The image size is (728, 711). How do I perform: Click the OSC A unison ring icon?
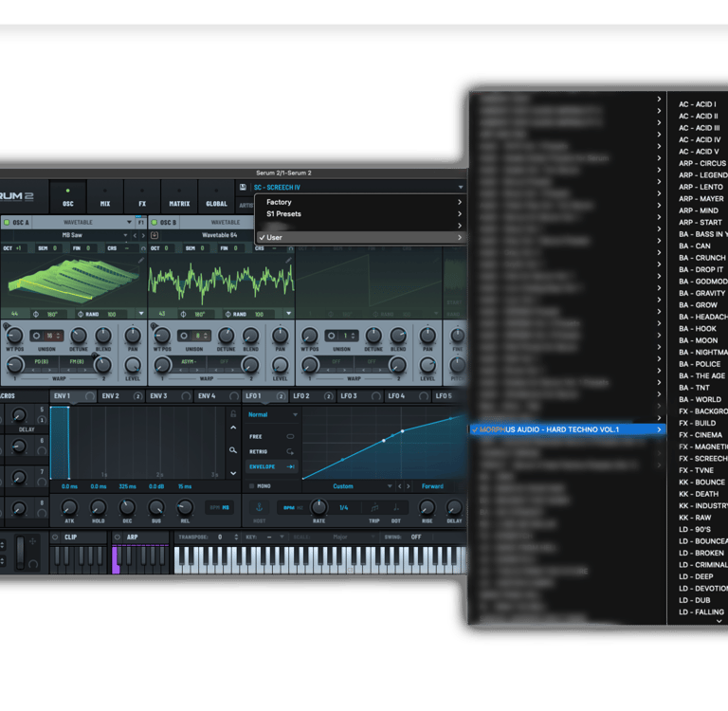[x=36, y=336]
